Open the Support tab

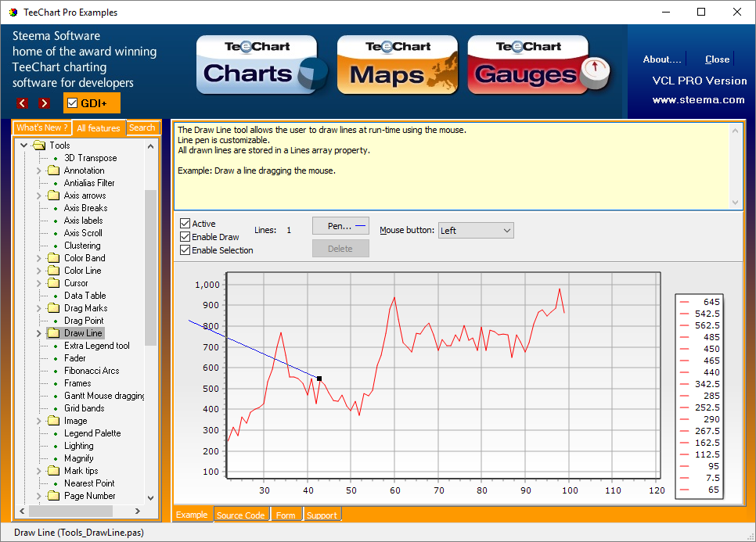322,515
